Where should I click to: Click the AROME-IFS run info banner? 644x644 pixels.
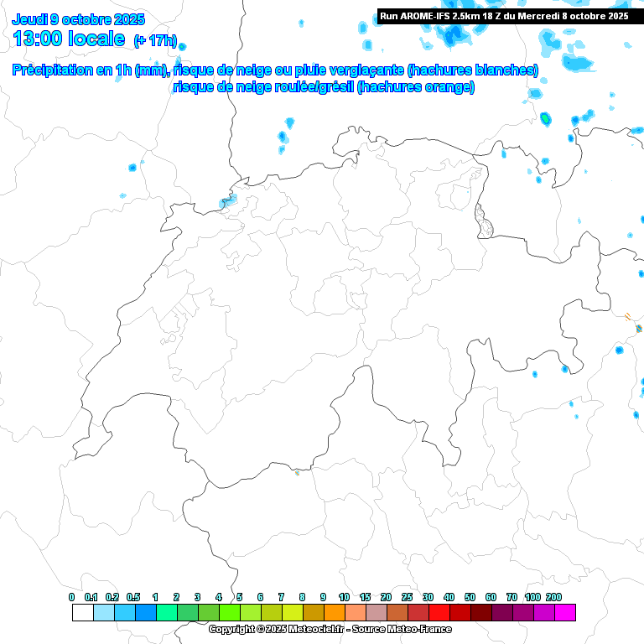503,15
